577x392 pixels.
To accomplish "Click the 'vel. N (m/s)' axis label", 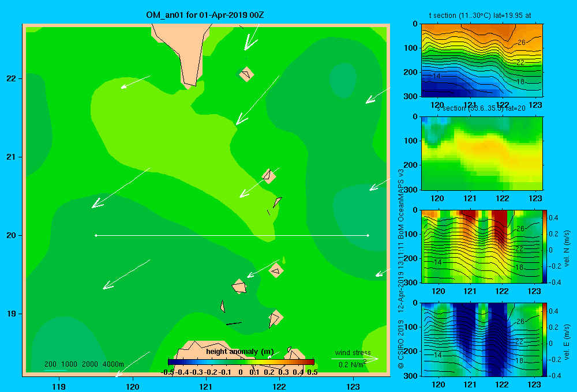I will pos(567,248).
